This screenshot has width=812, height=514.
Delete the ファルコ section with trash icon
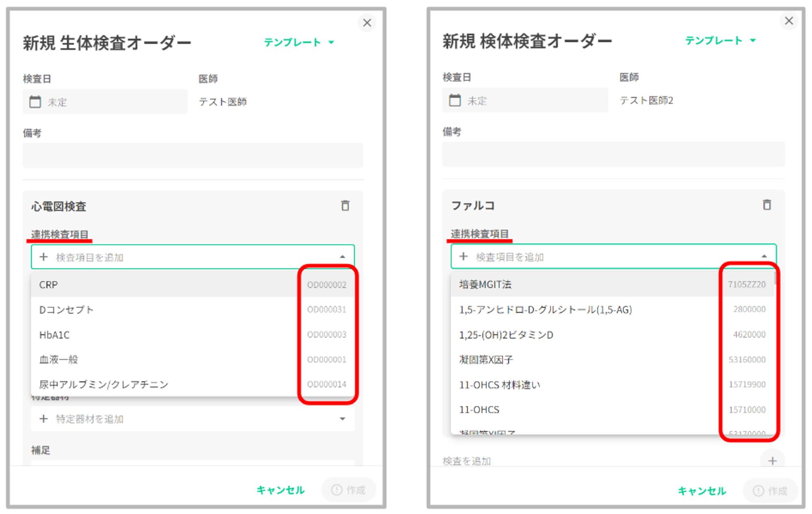[x=767, y=205]
